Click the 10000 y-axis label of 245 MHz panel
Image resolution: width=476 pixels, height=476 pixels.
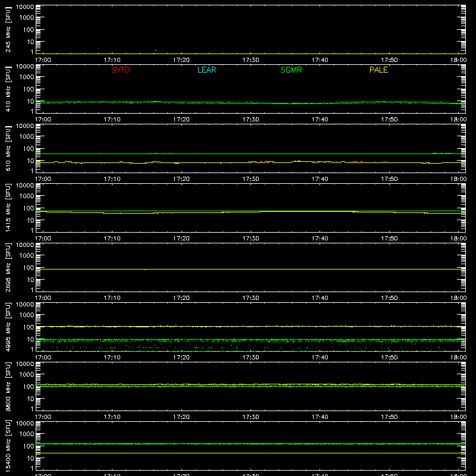tap(25, 7)
